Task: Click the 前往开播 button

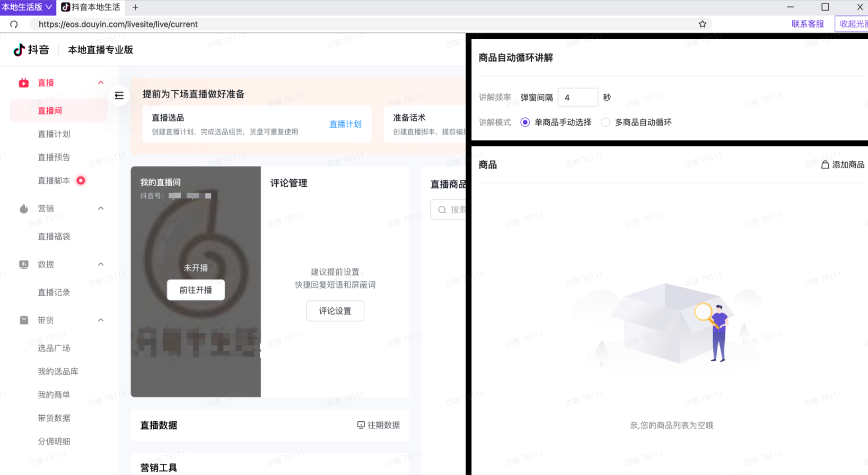Action: tap(196, 290)
